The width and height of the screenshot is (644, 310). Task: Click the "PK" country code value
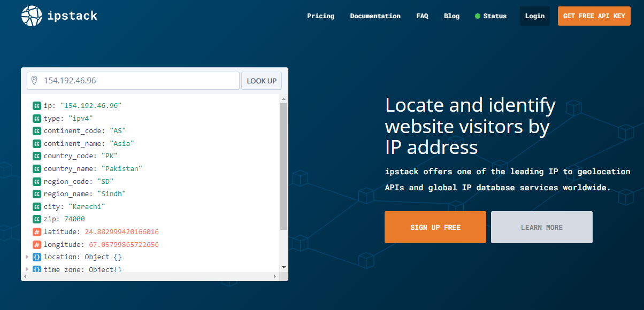click(109, 156)
